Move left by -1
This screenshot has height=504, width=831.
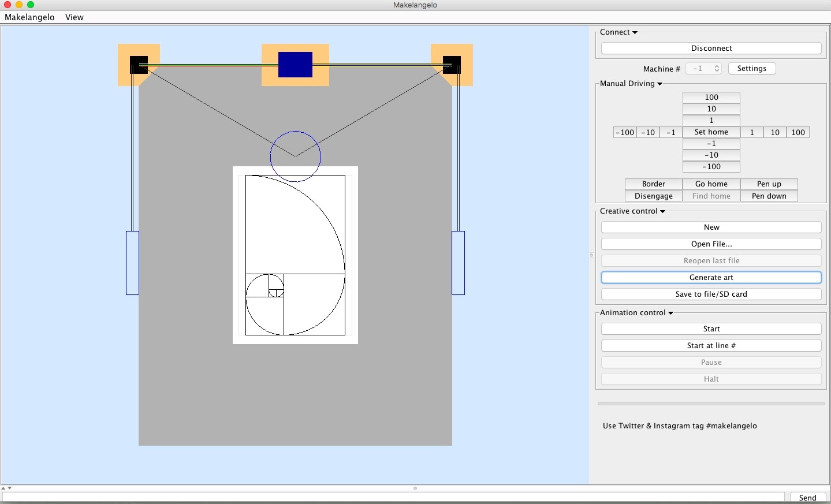point(671,133)
